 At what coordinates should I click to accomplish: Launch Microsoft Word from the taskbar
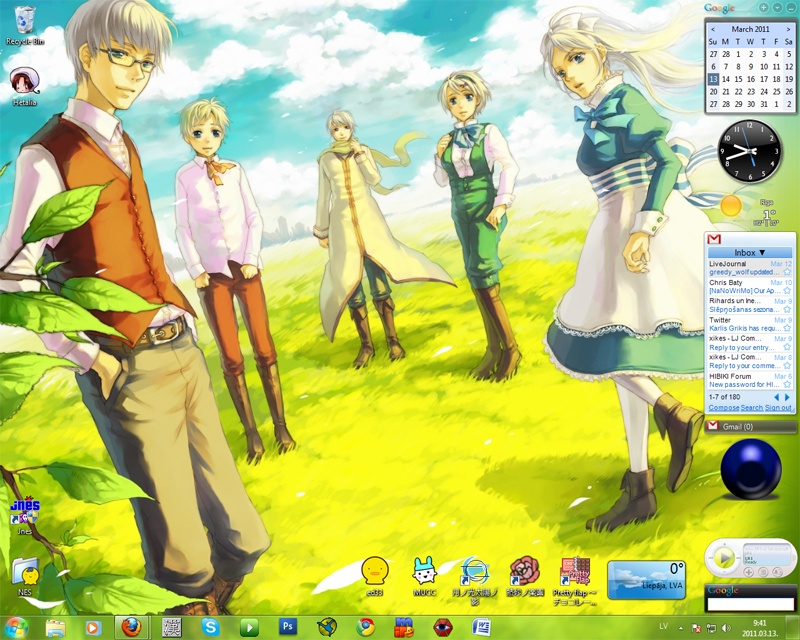point(481,627)
